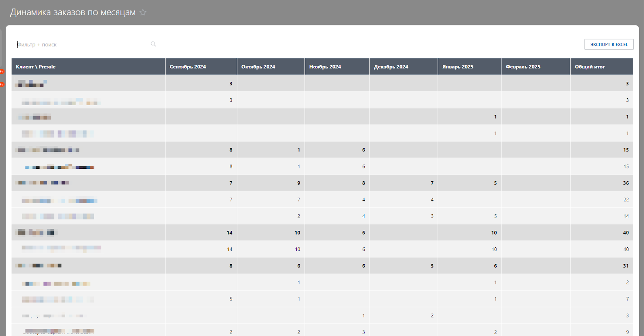Viewport: 644px width, 336px height.
Task: Select the Февраль 2025 column header
Action: pyautogui.click(x=523, y=67)
